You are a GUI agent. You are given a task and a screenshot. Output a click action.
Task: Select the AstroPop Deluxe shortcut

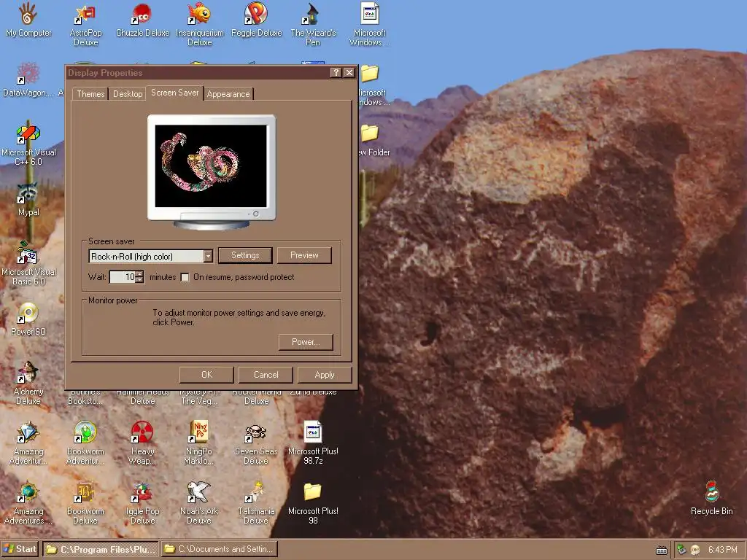click(x=85, y=15)
